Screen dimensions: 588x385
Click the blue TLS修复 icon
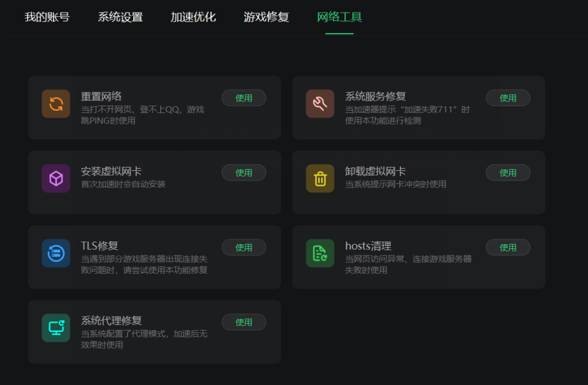click(x=56, y=253)
